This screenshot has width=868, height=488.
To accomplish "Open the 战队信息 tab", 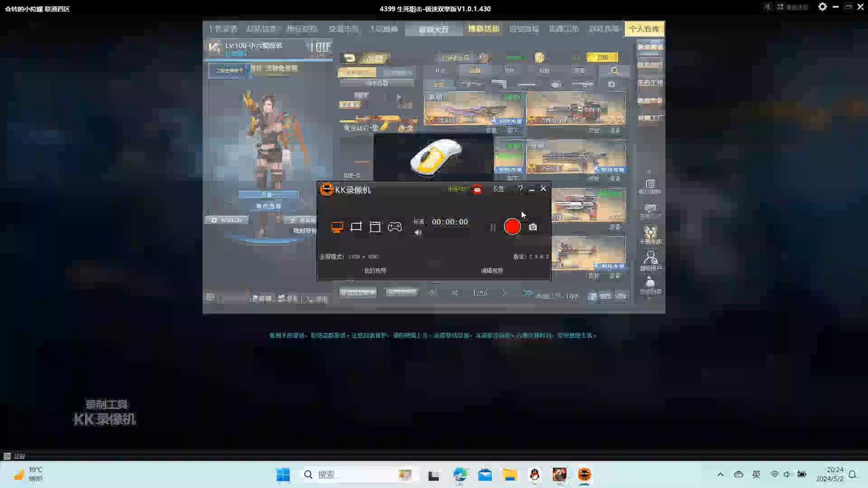I will point(261,29).
